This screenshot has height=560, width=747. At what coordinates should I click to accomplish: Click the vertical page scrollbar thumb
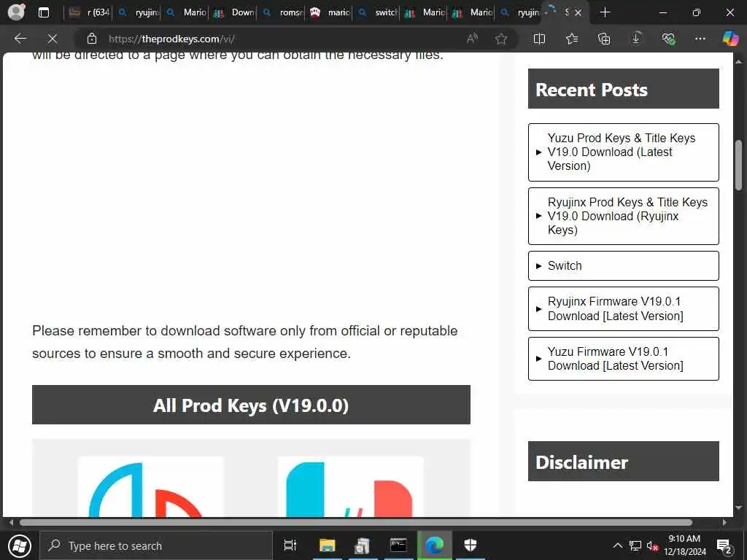pos(739,165)
